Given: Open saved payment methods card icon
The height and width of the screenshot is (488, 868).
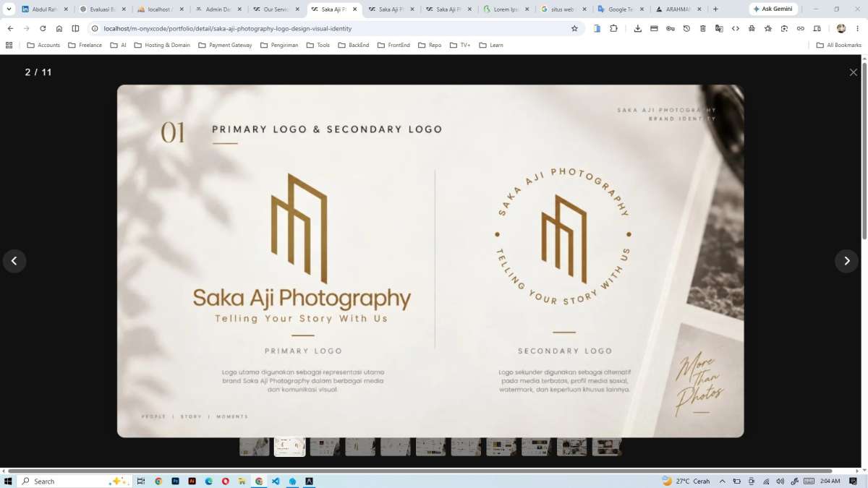Looking at the screenshot, I should [x=654, y=28].
